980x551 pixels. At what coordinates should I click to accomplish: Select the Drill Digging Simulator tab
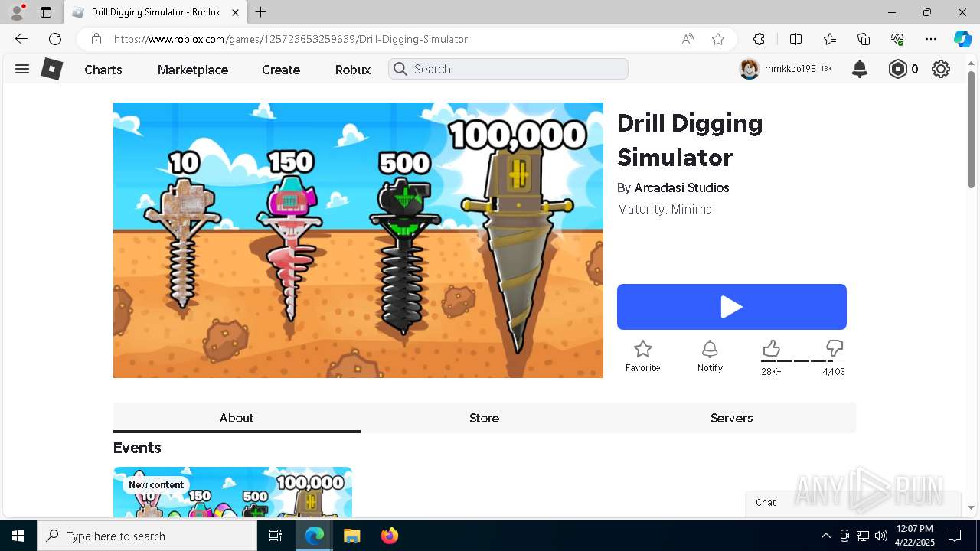(155, 12)
